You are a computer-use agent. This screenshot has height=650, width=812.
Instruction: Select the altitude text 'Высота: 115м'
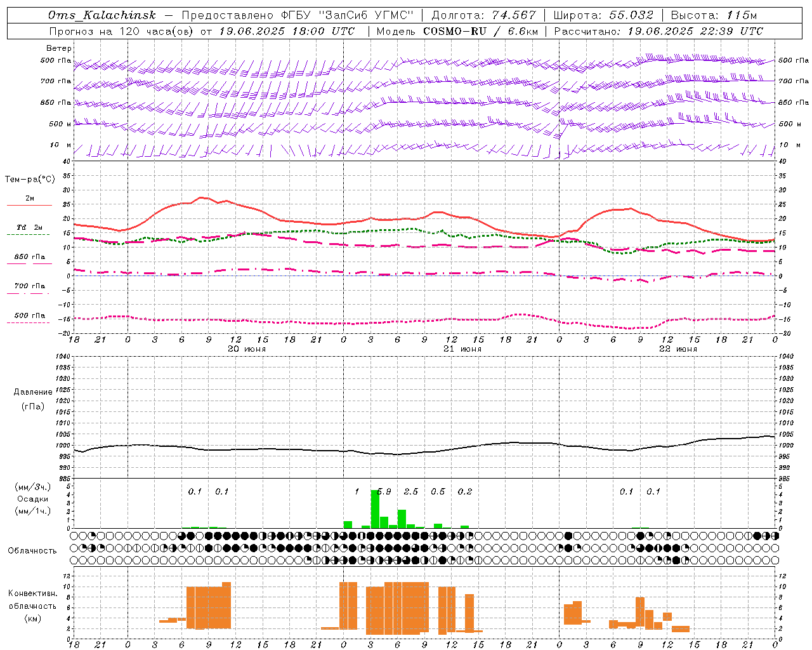[714, 15]
